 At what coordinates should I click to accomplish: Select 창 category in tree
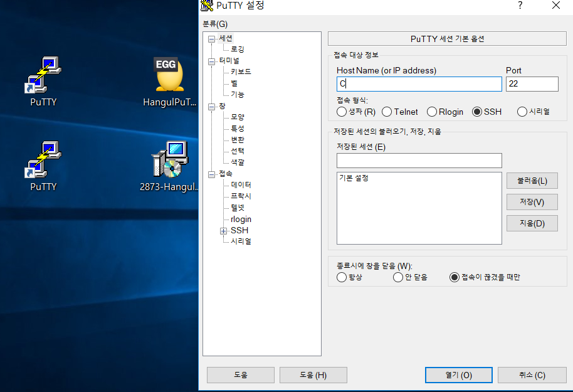(222, 106)
